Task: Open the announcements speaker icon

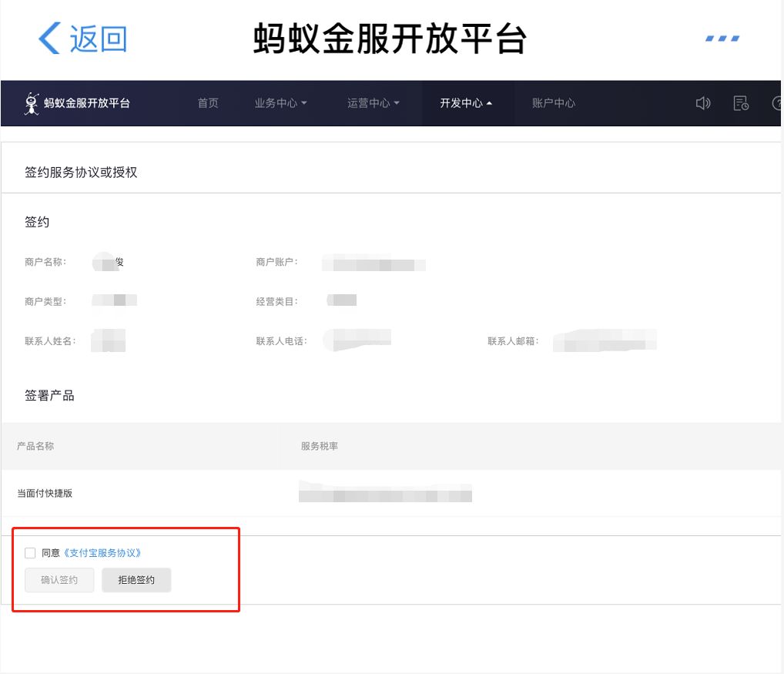Action: [703, 103]
